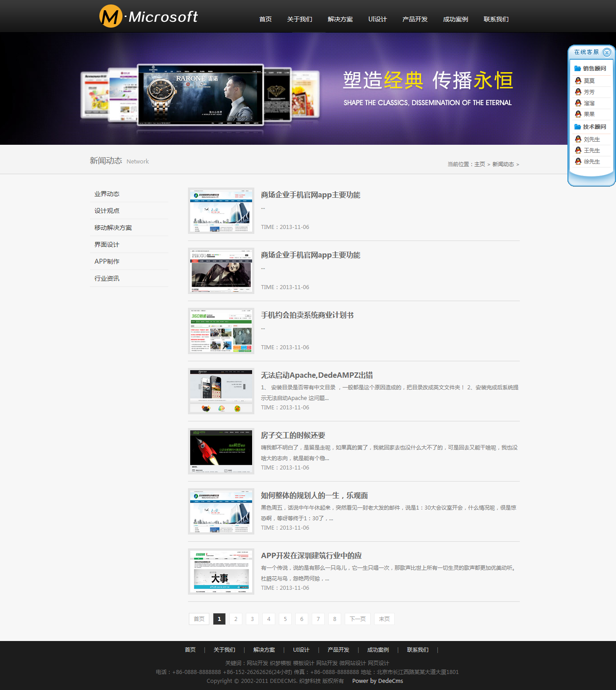Jump to the 末页 last page
The height and width of the screenshot is (690, 616).
pyautogui.click(x=384, y=619)
